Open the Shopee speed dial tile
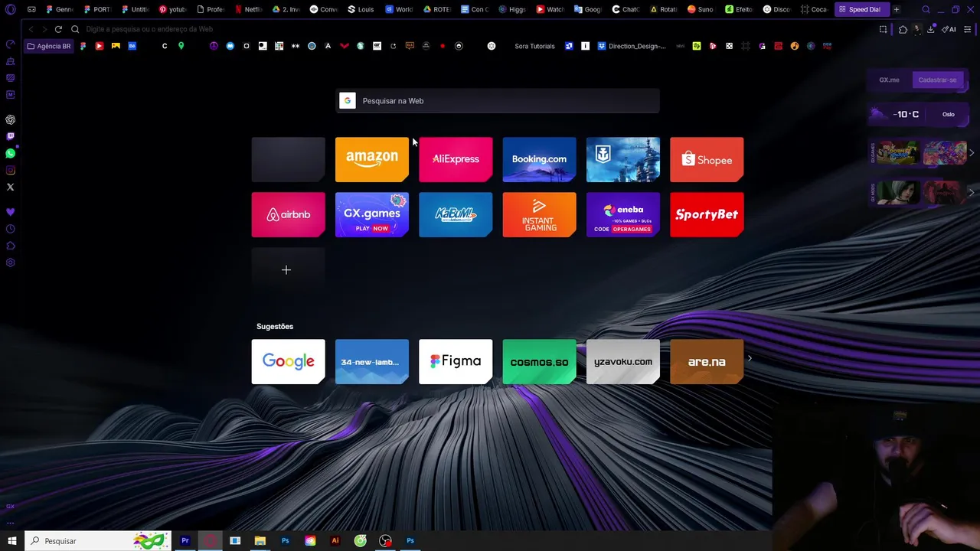The height and width of the screenshot is (551, 980). (x=707, y=159)
